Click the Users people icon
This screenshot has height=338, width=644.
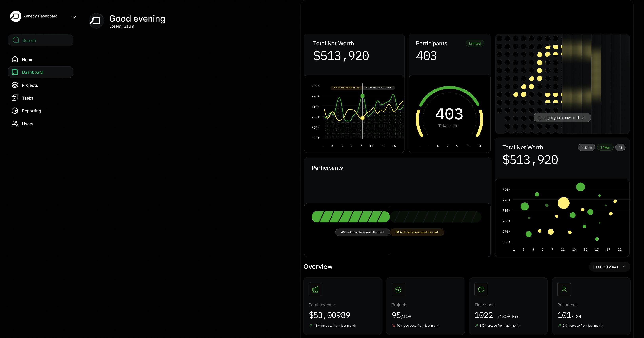(x=15, y=124)
